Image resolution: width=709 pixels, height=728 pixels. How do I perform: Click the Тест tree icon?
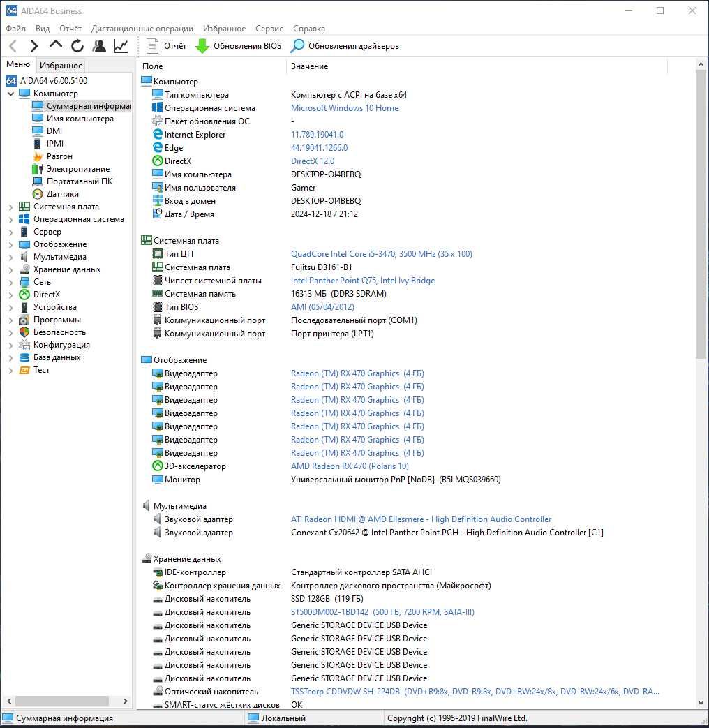(x=24, y=369)
